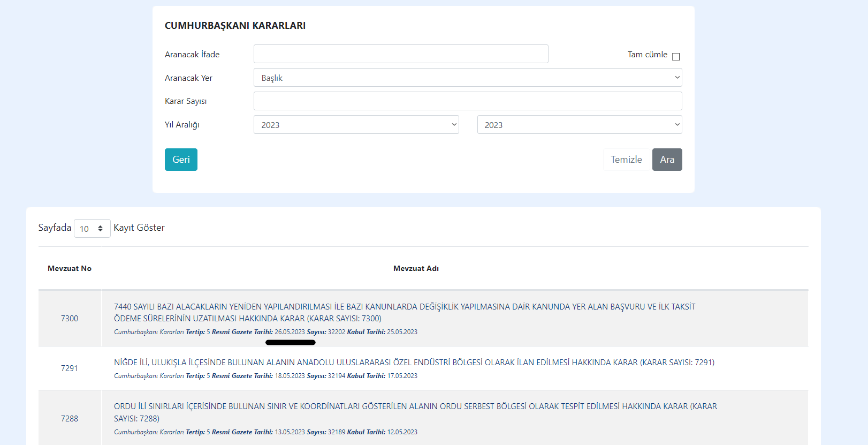This screenshot has height=445, width=868.
Task: Select Mevzuat number 7300 cell
Action: 70,319
